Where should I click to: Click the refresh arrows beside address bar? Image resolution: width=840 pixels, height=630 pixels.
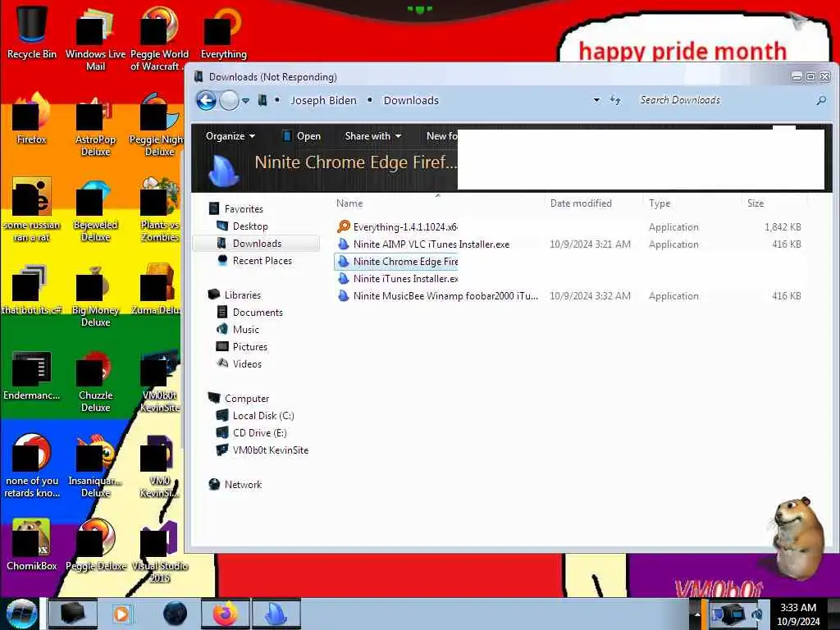click(x=615, y=100)
